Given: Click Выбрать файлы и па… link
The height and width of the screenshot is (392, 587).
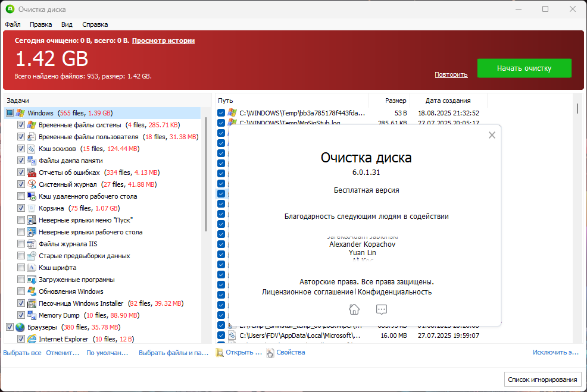Looking at the screenshot, I should click(x=174, y=353).
